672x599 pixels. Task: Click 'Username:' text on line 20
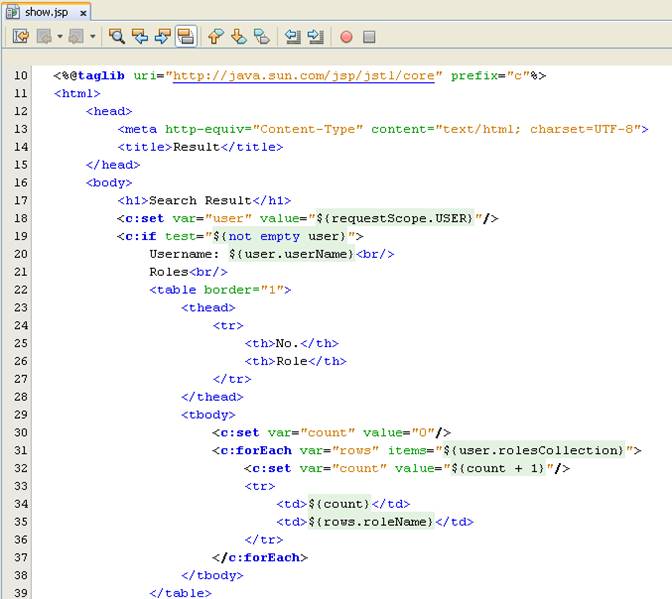pyautogui.click(x=184, y=254)
